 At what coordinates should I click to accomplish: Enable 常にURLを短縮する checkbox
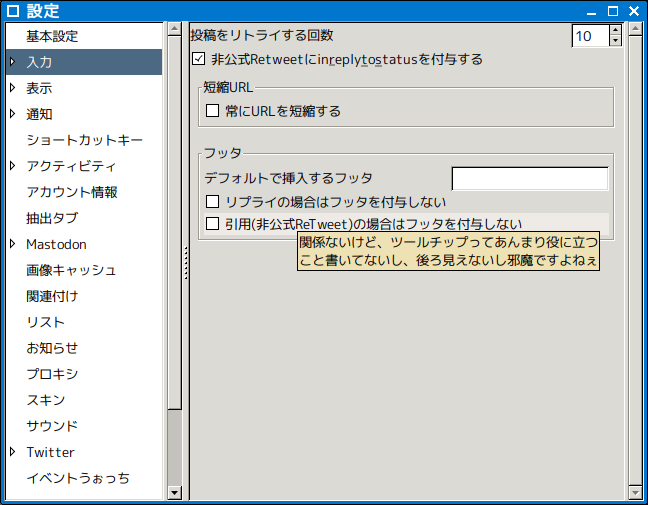pos(212,111)
